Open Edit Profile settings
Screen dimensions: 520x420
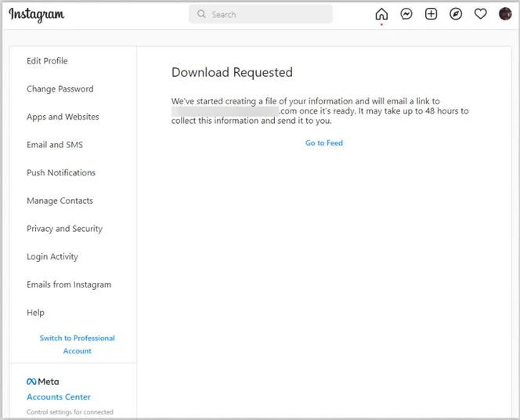47,61
